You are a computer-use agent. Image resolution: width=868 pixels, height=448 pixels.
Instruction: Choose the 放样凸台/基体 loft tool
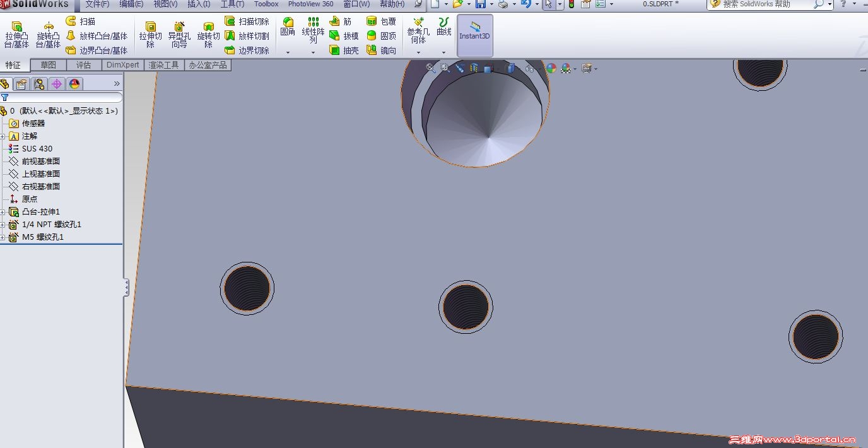click(97, 36)
